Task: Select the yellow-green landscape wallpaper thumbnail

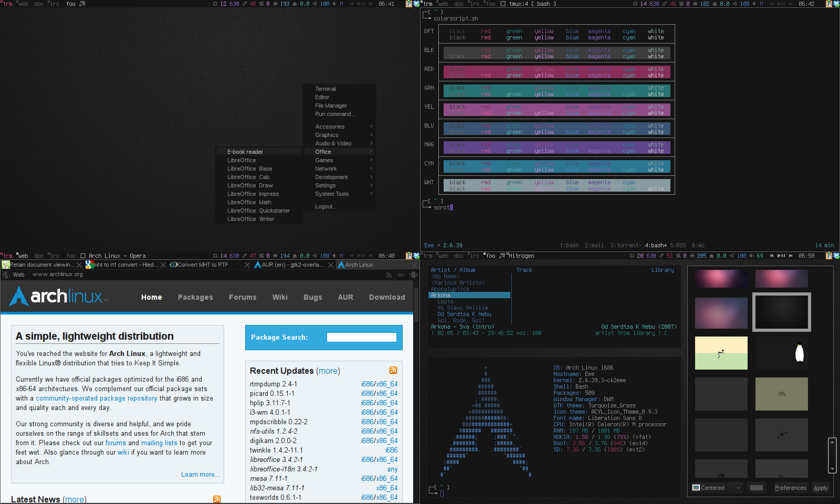Action: [721, 353]
